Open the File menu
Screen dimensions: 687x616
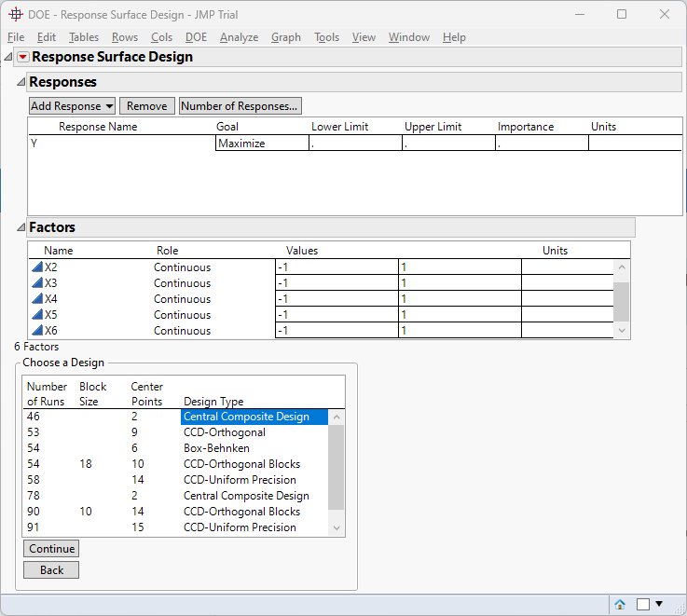click(16, 37)
